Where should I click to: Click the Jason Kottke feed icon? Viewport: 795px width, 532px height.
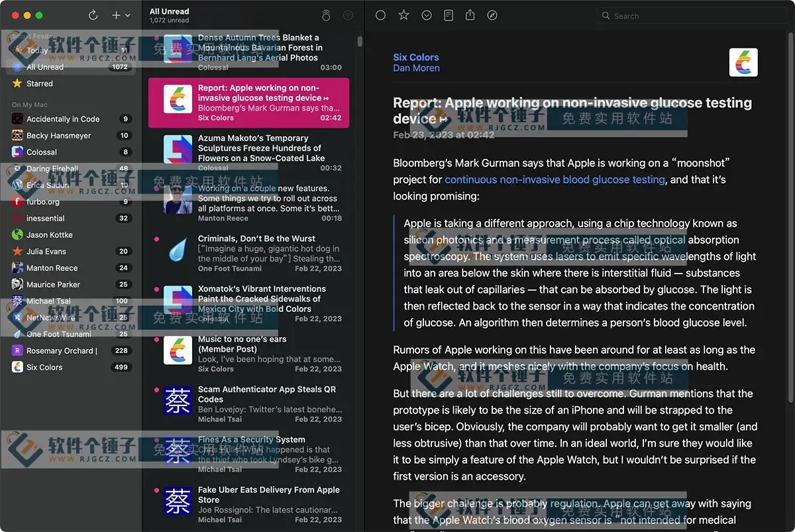pyautogui.click(x=17, y=235)
